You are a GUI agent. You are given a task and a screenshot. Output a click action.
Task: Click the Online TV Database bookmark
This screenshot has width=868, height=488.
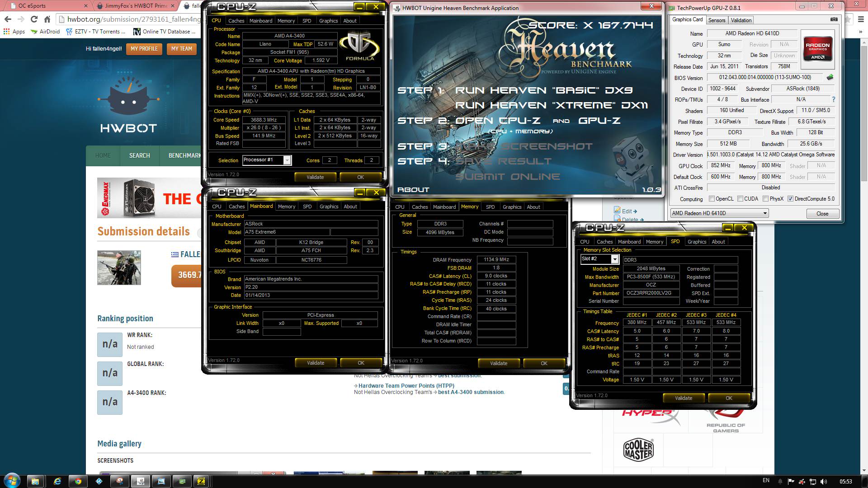165,32
